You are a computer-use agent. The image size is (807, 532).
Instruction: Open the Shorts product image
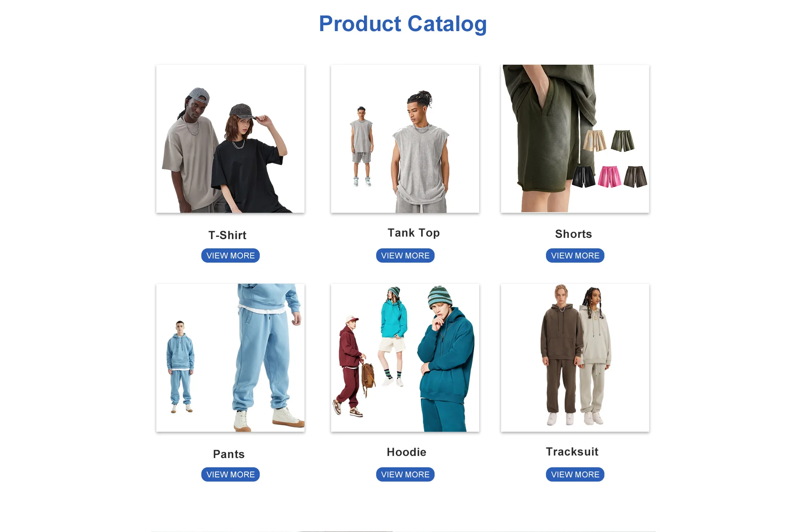coord(575,139)
